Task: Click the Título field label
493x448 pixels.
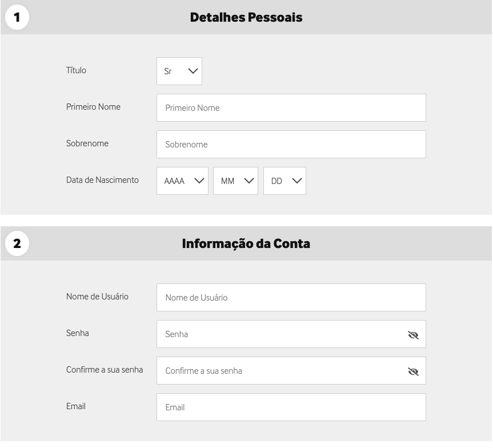Action: 76,70
